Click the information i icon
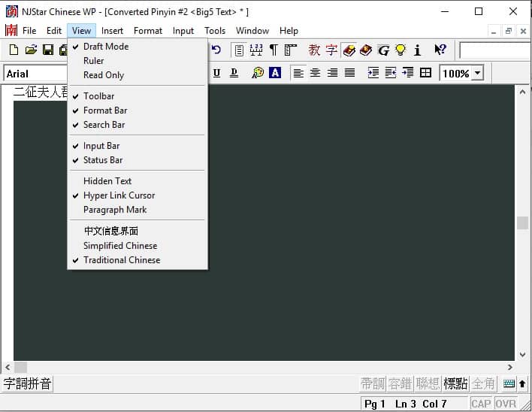The width and height of the screenshot is (532, 412). point(417,50)
